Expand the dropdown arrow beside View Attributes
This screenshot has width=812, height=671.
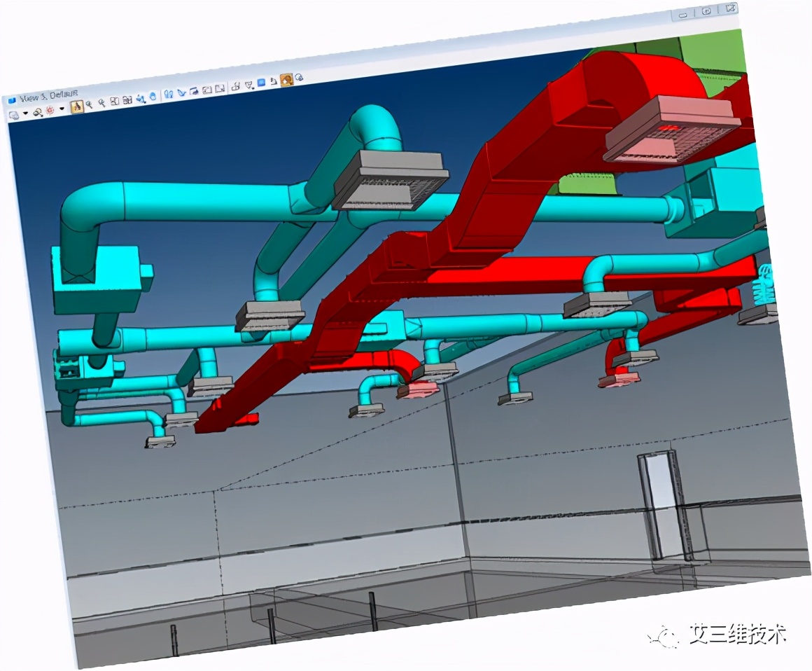tap(25, 113)
